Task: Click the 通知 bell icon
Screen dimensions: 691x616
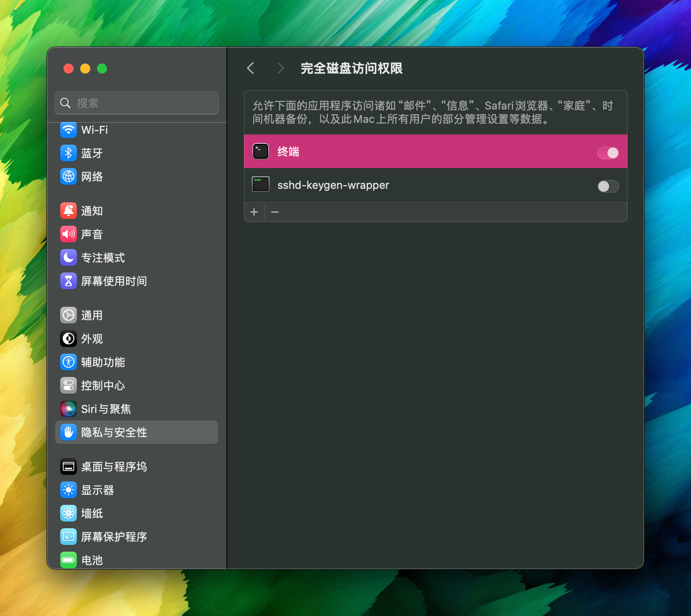Action: [69, 211]
